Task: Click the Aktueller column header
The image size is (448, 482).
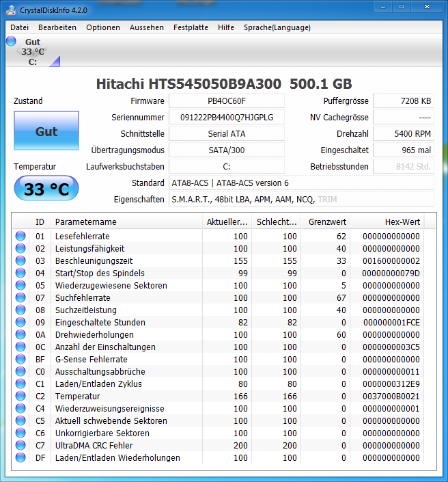Action: (227, 222)
